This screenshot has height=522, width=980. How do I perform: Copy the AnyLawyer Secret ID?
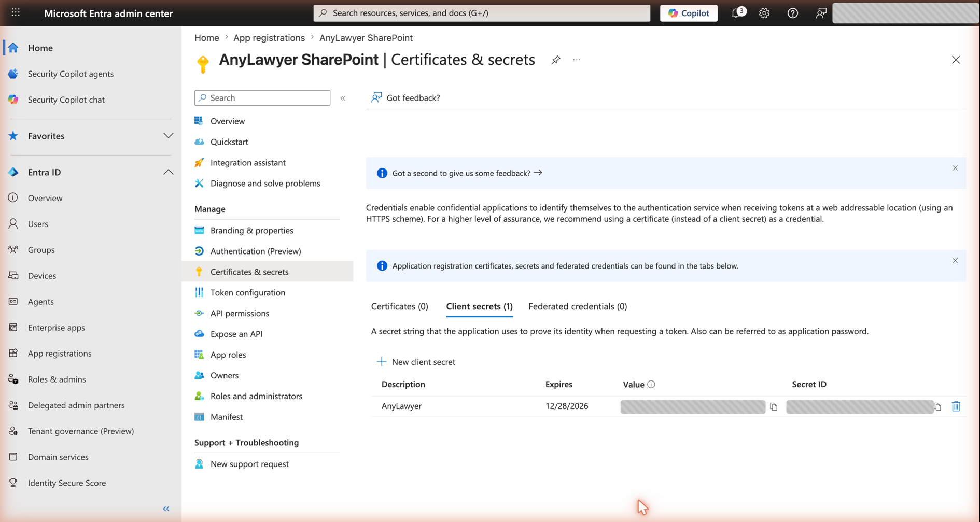pyautogui.click(x=937, y=407)
